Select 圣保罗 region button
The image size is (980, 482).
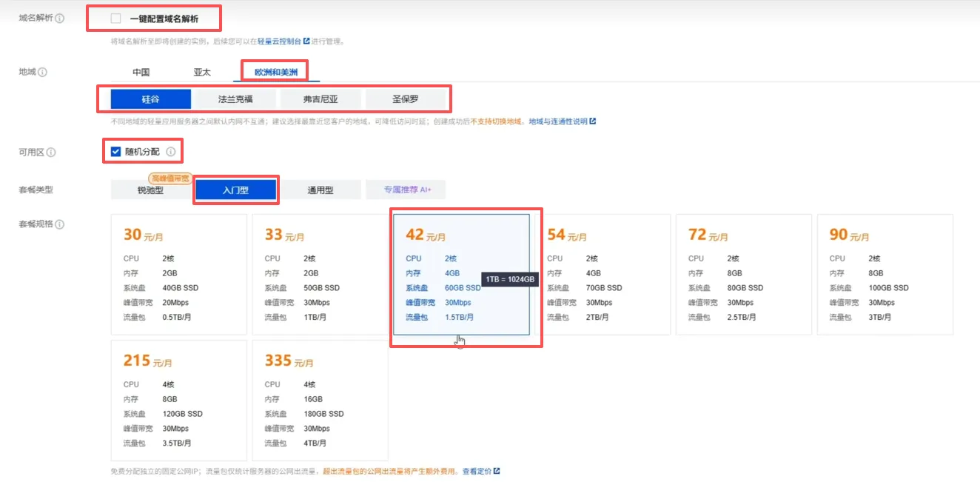tap(406, 99)
